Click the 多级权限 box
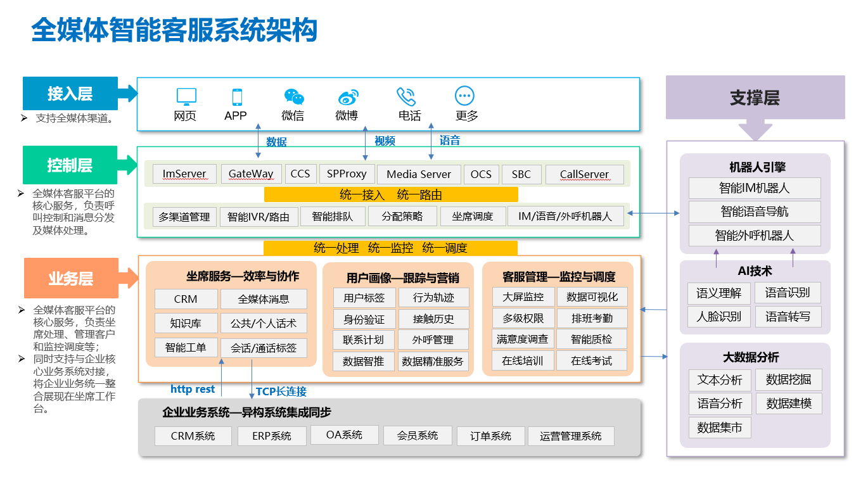Image resolution: width=868 pixels, height=477 pixels. pyautogui.click(x=523, y=318)
